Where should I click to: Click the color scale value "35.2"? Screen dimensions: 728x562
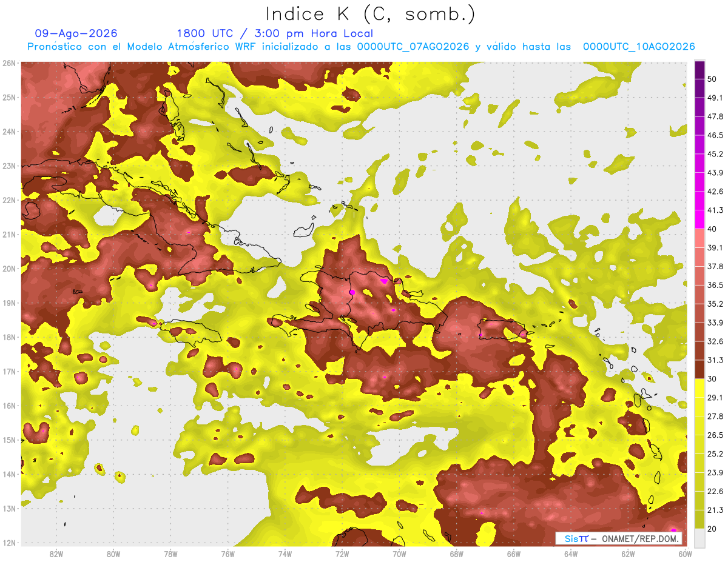tap(715, 304)
